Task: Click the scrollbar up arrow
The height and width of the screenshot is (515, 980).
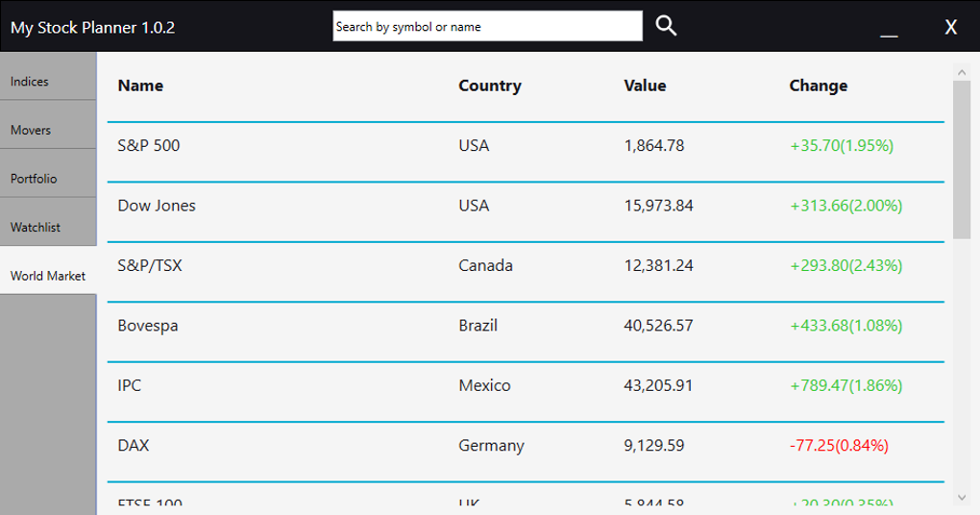Action: pos(962,72)
